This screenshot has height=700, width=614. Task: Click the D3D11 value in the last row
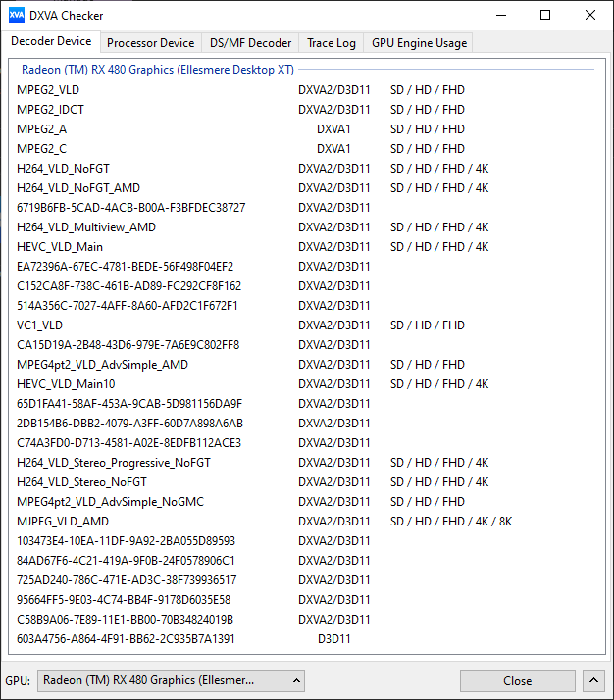[334, 639]
